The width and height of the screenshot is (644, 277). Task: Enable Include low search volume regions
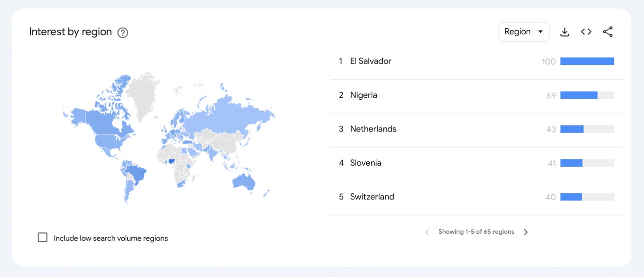43,238
